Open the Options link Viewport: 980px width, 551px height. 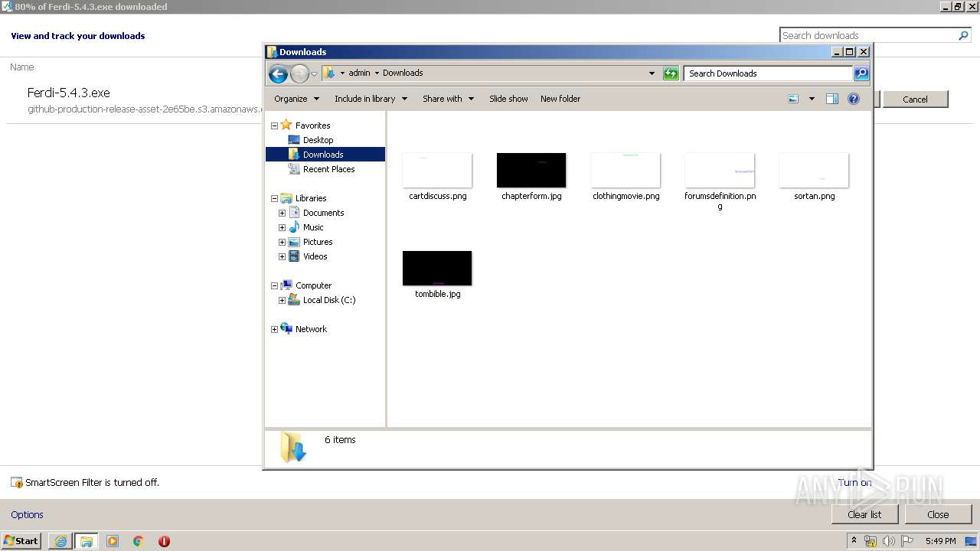(x=27, y=514)
